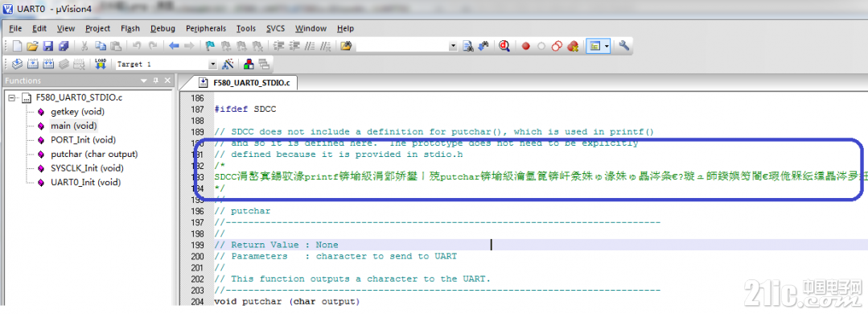Download to flash using LOAD icon

pos(101,64)
